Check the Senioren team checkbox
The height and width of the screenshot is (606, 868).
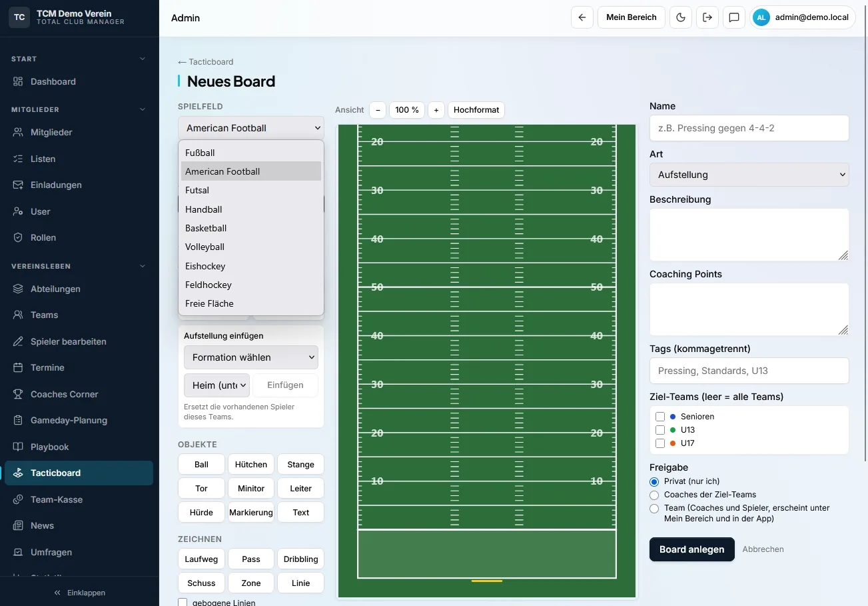tap(660, 417)
